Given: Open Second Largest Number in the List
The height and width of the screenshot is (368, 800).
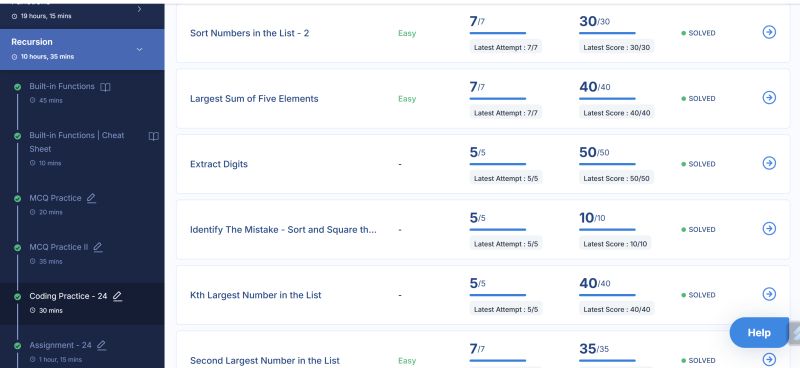Looking at the screenshot, I should [x=265, y=360].
